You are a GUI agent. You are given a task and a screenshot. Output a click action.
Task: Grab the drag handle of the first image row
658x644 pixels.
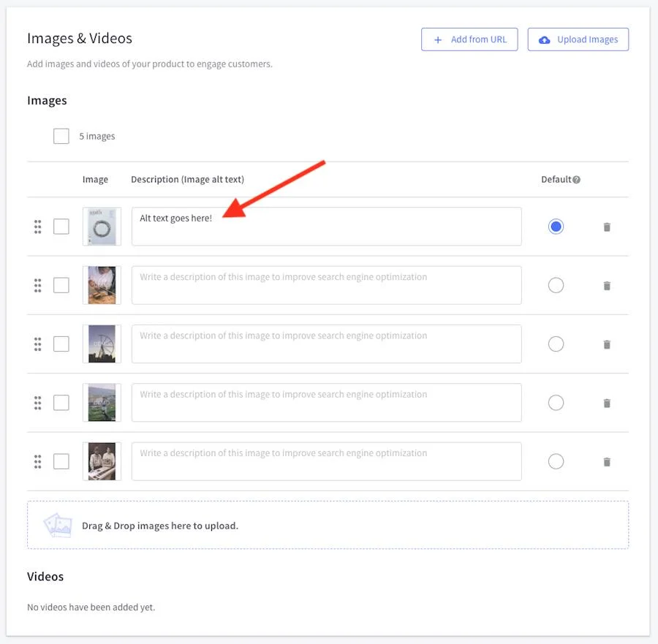pyautogui.click(x=38, y=227)
